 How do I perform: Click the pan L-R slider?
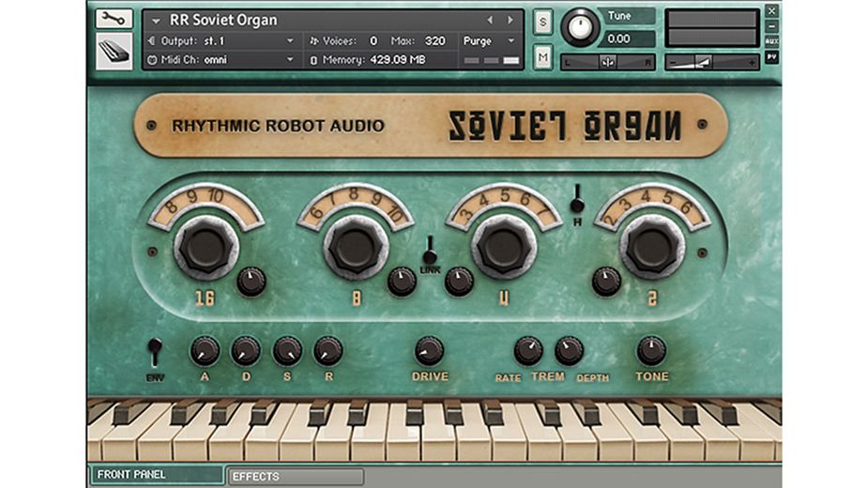608,62
